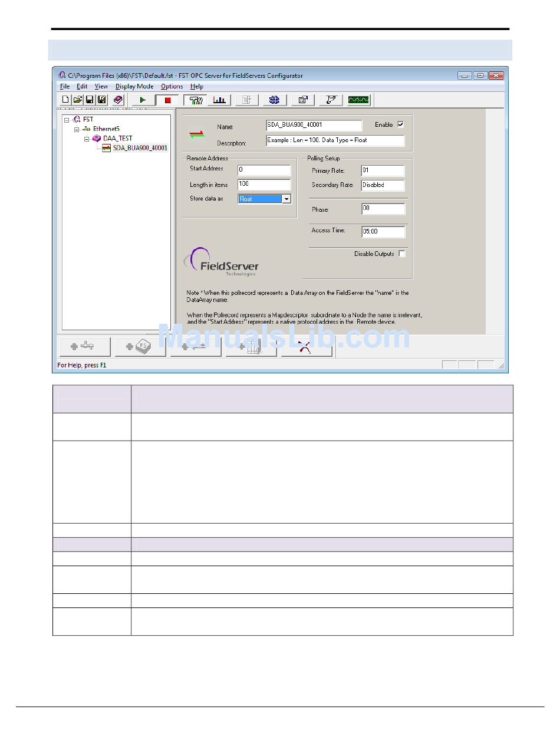This screenshot has width=560, height=736.
Task: Collapse the FST root tree node
Action: coord(67,119)
